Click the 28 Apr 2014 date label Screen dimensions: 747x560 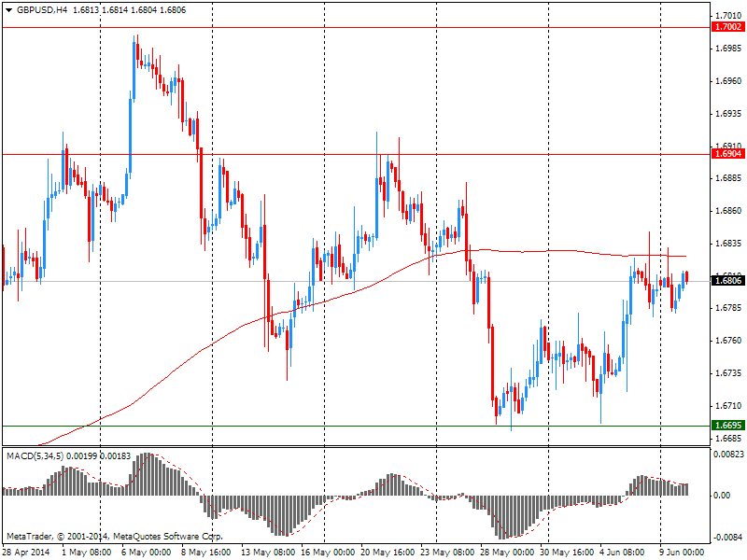click(x=26, y=553)
